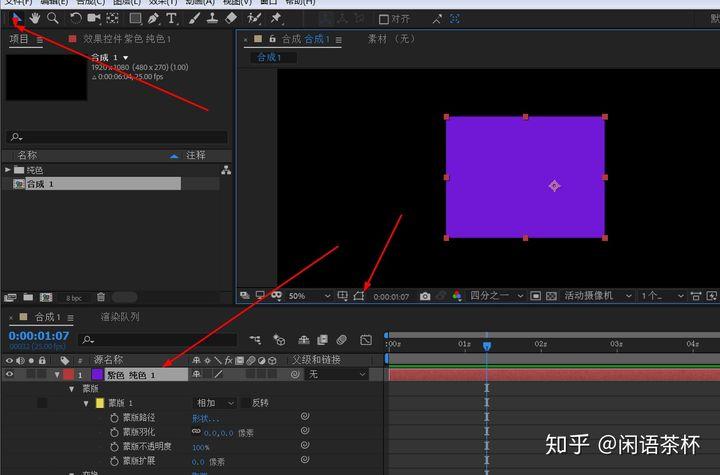Click the composition flowchart icon in project panel
This screenshot has width=720, height=475.
[x=226, y=170]
